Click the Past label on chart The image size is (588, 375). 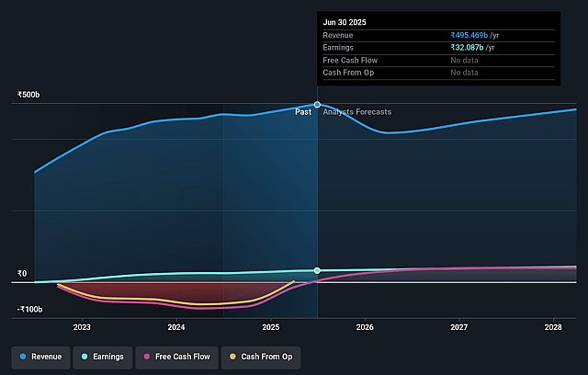coord(303,112)
